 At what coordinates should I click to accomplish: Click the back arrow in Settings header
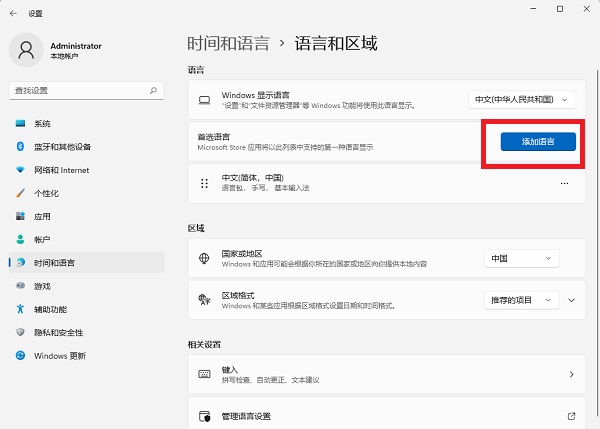click(x=12, y=14)
